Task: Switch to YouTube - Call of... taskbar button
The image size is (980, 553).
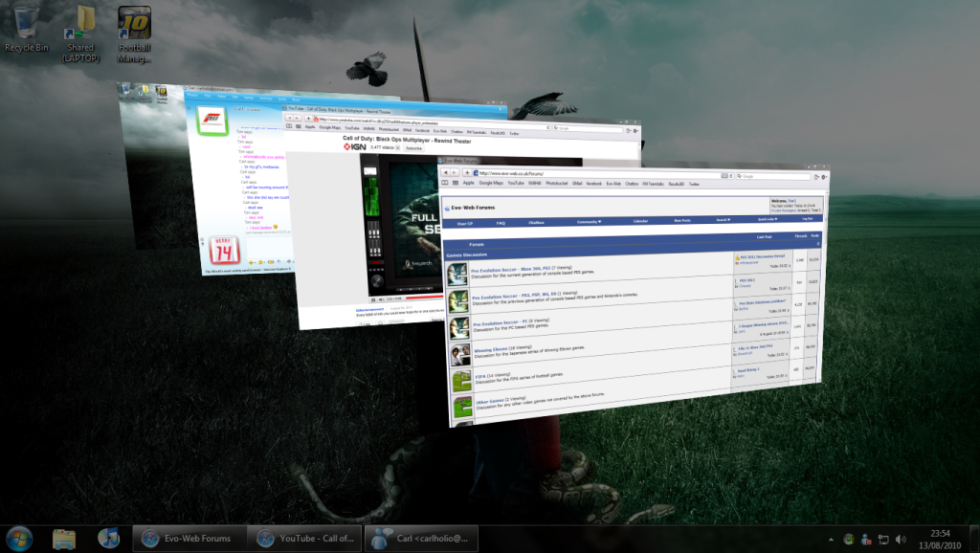Action: tap(305, 539)
